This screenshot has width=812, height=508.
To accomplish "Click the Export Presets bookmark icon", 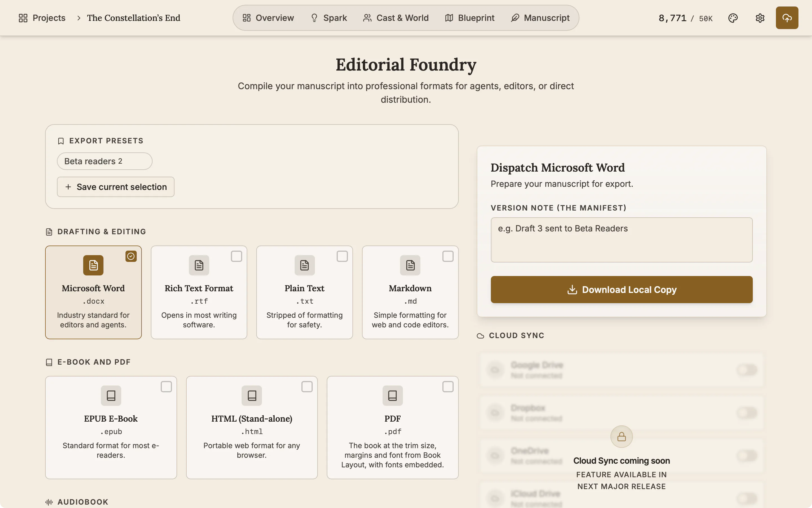I will (x=61, y=141).
